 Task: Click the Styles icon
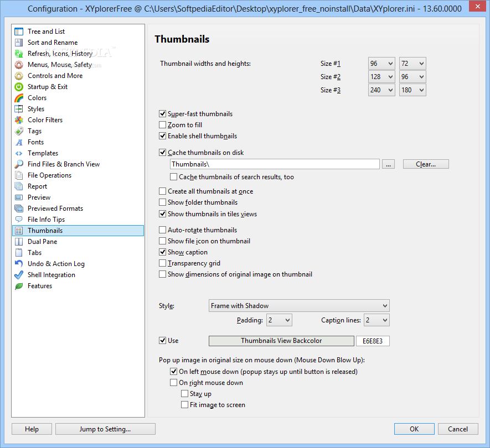(19, 109)
